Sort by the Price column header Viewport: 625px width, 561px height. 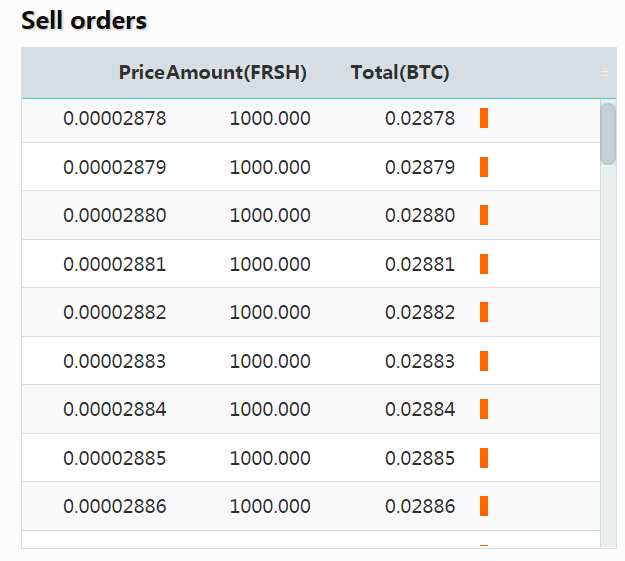point(141,73)
